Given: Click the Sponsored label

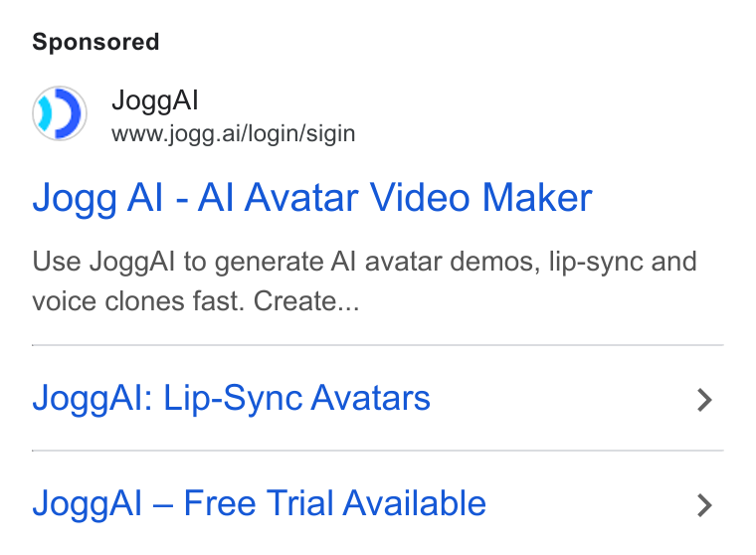Looking at the screenshot, I should point(95,42).
